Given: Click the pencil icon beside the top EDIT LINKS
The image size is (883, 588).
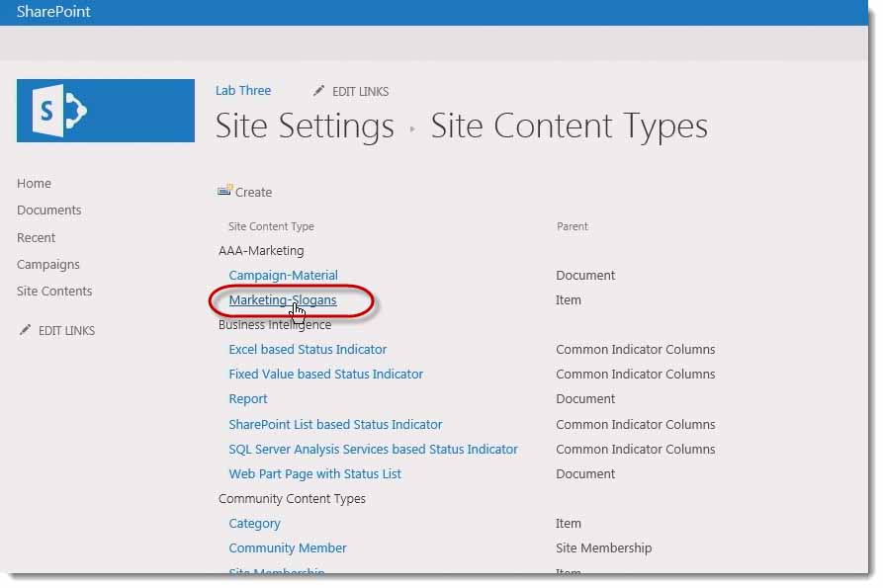Looking at the screenshot, I should click(x=318, y=90).
